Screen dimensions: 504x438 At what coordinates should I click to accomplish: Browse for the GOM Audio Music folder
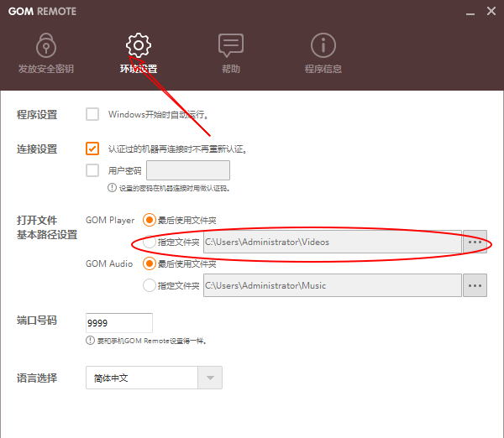click(475, 285)
